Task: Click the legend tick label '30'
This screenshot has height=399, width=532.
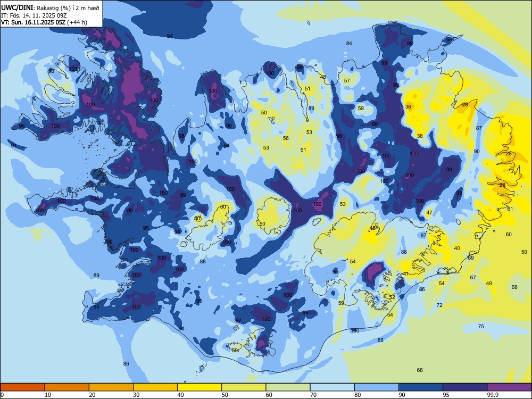Action: 136,395
